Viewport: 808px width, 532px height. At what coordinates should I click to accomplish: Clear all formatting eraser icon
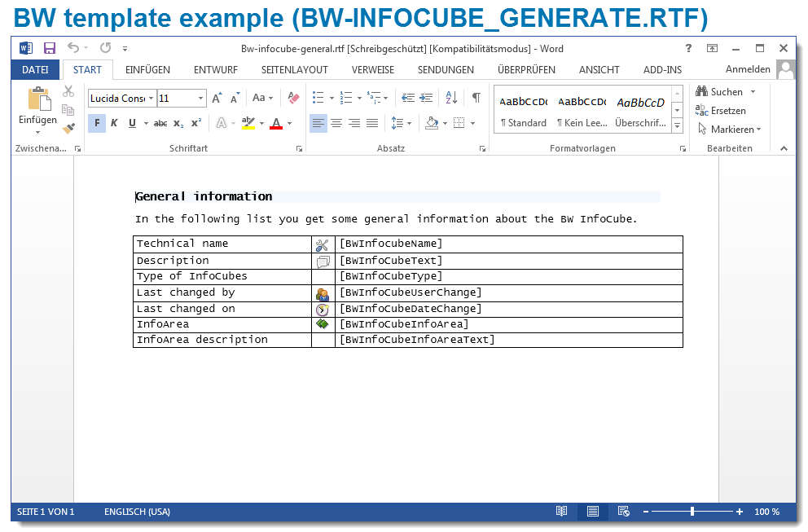[293, 98]
